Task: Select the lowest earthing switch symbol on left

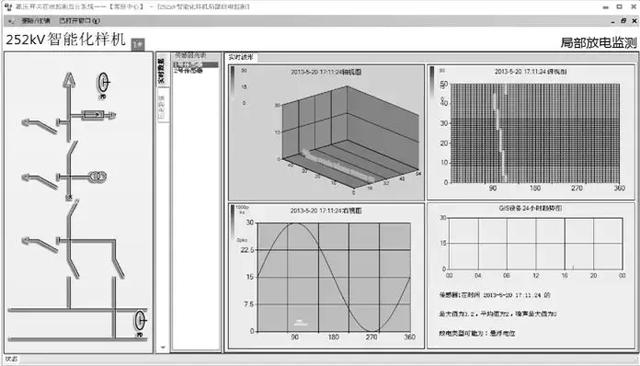Action: (39, 244)
